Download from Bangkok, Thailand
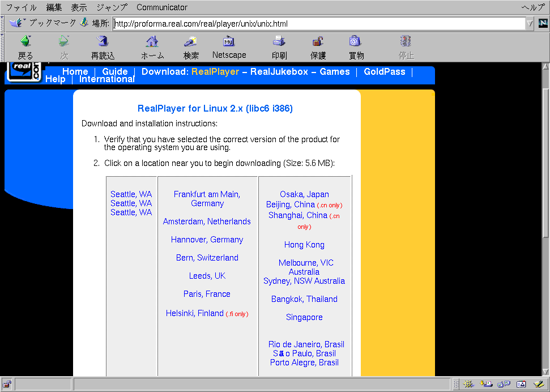The image size is (550, 392). click(305, 299)
